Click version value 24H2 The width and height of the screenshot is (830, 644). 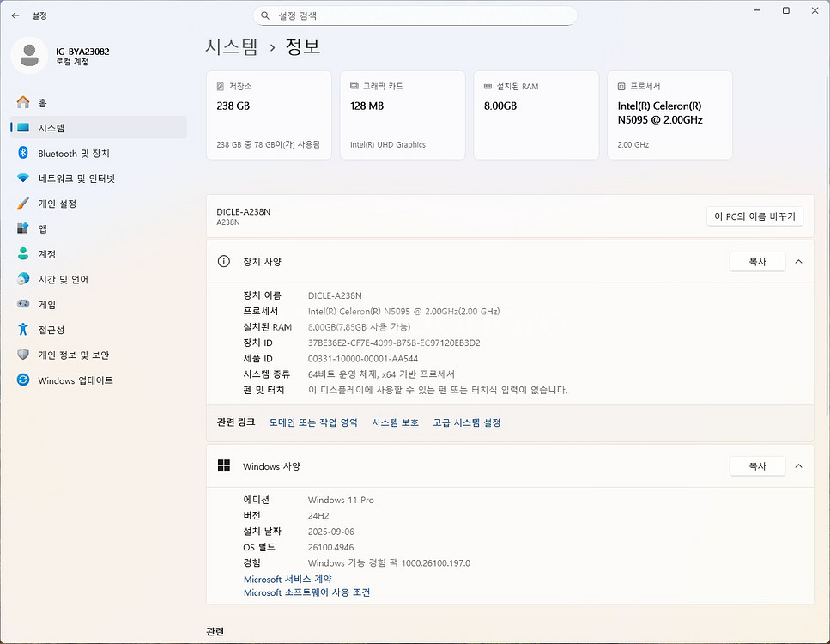pos(318,516)
